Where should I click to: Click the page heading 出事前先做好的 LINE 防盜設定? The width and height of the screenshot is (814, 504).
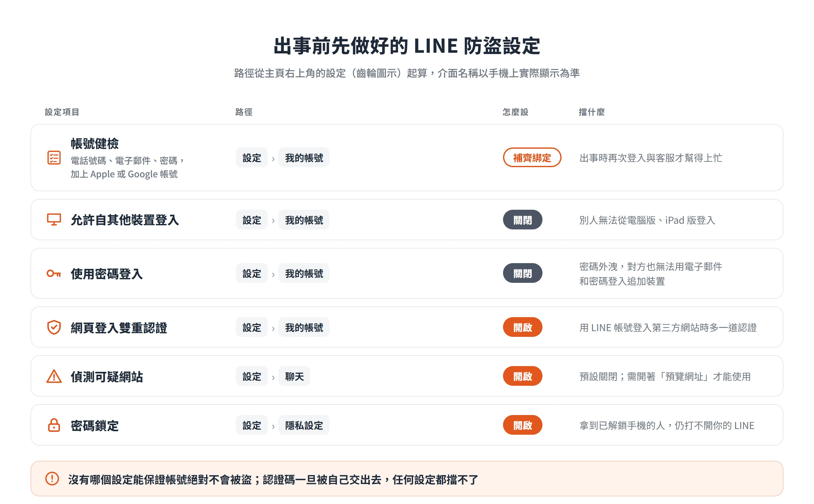[x=407, y=46]
